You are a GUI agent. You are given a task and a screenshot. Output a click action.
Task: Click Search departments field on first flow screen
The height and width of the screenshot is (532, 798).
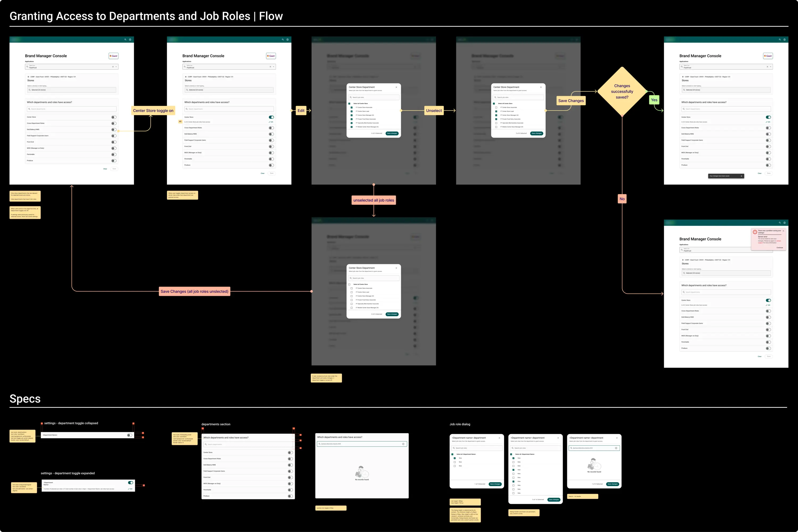72,109
